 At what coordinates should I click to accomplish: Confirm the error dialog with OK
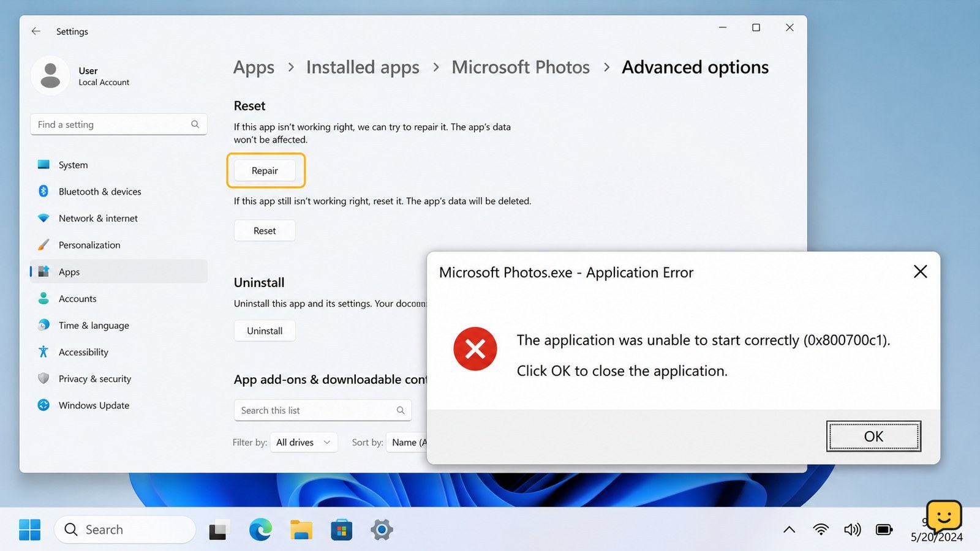click(x=873, y=436)
